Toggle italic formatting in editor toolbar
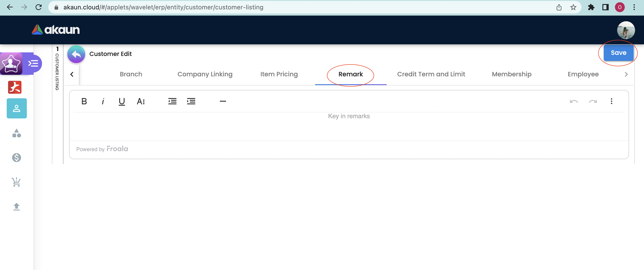 point(103,101)
